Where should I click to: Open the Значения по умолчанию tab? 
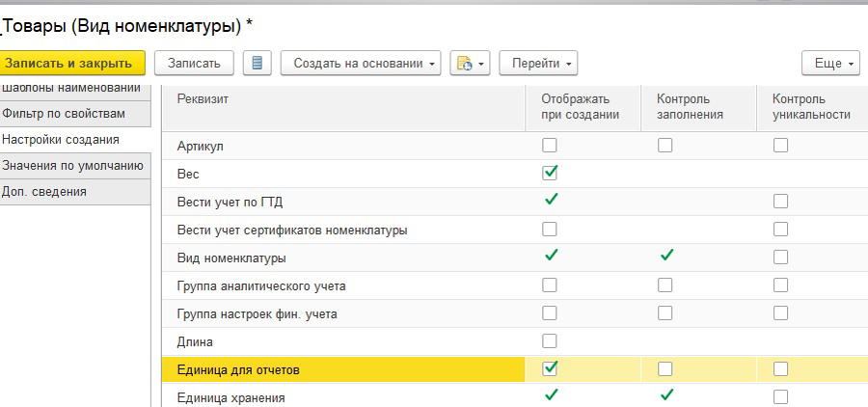[x=72, y=165]
